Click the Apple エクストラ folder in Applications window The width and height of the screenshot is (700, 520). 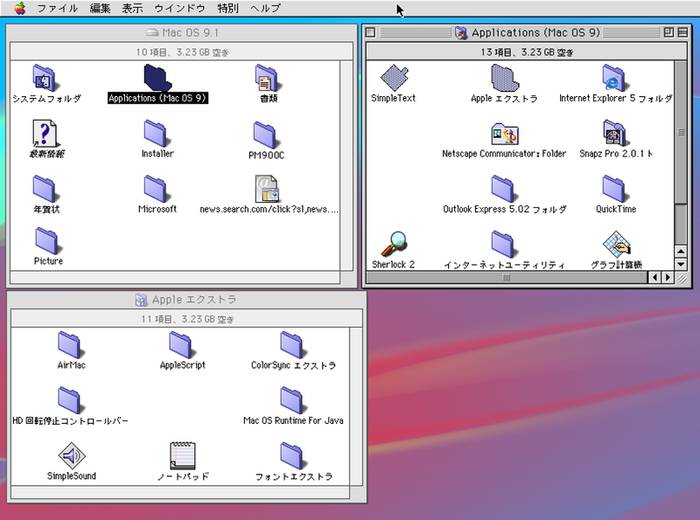click(504, 78)
